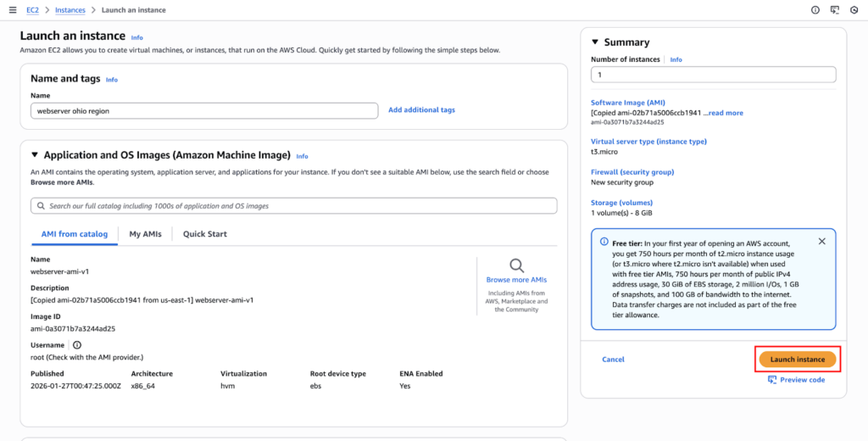Click the Image ID ami-0a3071b7a3244ad25 text

73,328
